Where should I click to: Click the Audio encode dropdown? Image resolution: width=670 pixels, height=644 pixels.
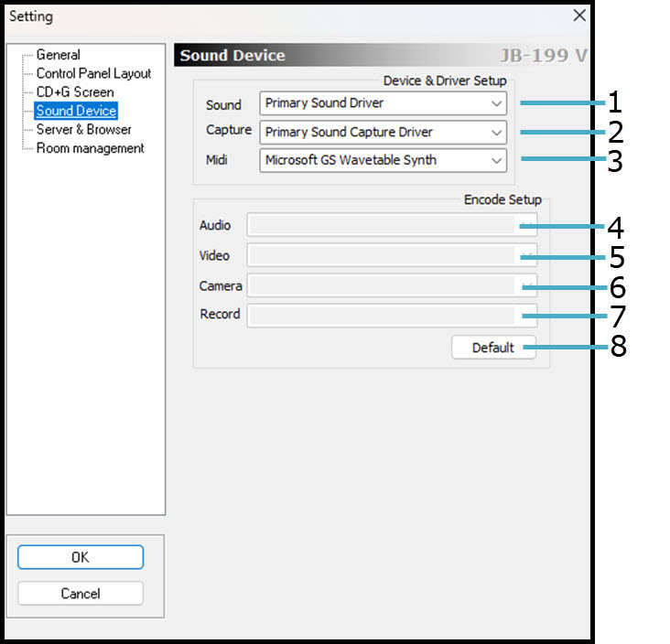pos(391,225)
